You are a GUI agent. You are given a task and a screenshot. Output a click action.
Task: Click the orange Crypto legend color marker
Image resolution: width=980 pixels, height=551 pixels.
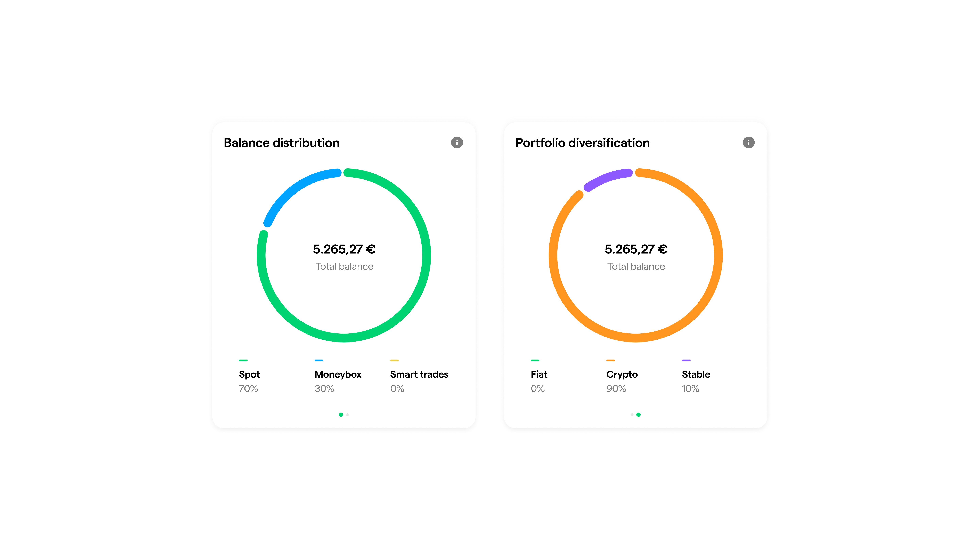point(611,360)
